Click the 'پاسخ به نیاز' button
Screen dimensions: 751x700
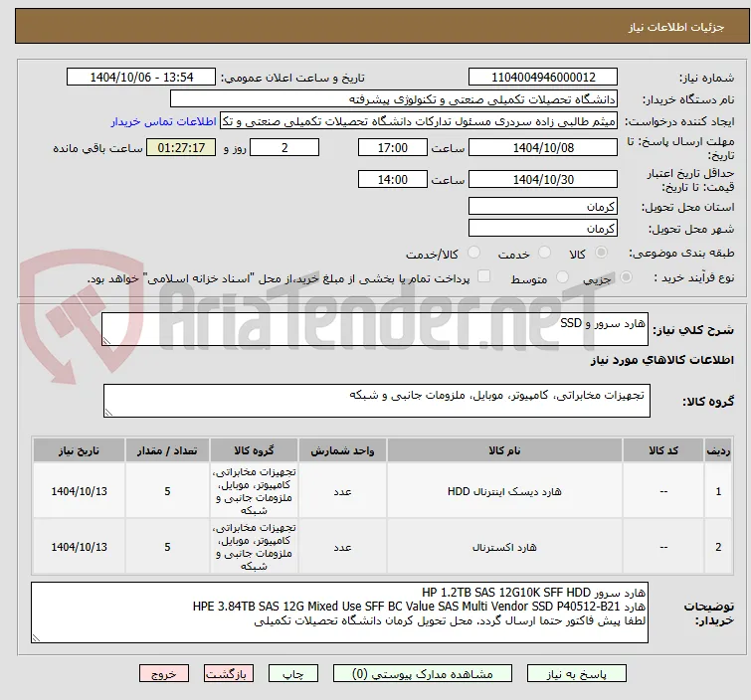[577, 674]
